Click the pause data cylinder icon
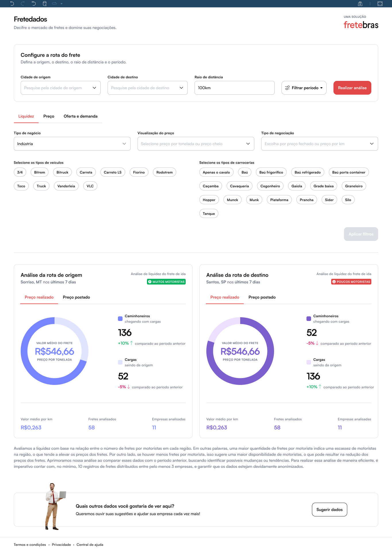Screen dimensions: 392x553 click(44, 4)
